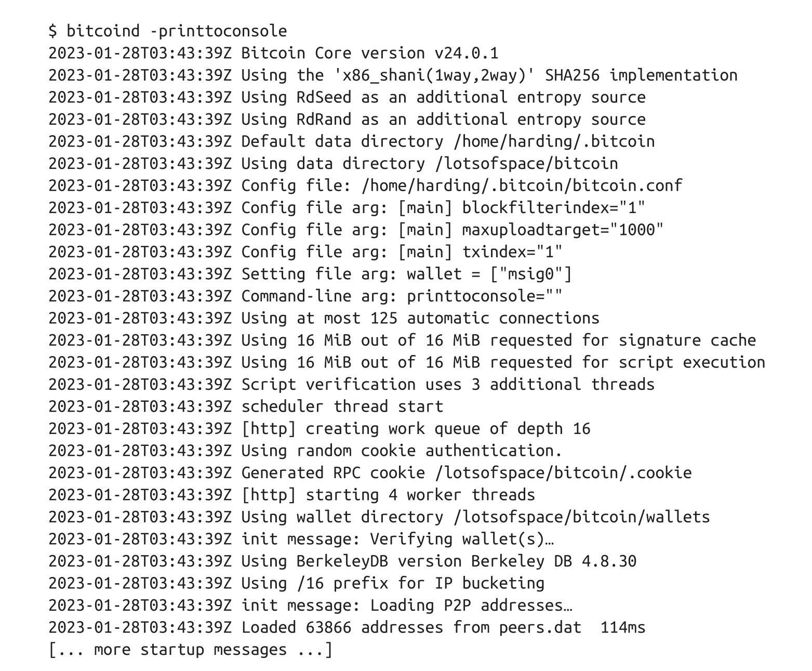Click the default data directory path '/home/harding/.bitcoin'
The width and height of the screenshot is (812, 671).
pyautogui.click(x=554, y=141)
